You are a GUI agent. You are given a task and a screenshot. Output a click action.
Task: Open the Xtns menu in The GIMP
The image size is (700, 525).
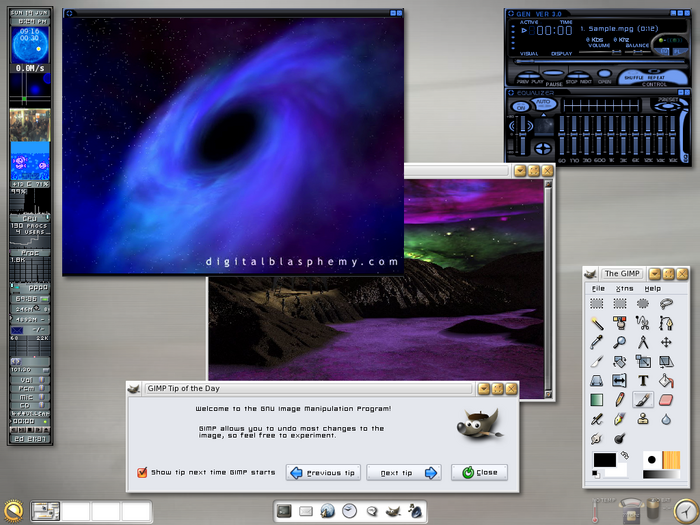tap(624, 288)
